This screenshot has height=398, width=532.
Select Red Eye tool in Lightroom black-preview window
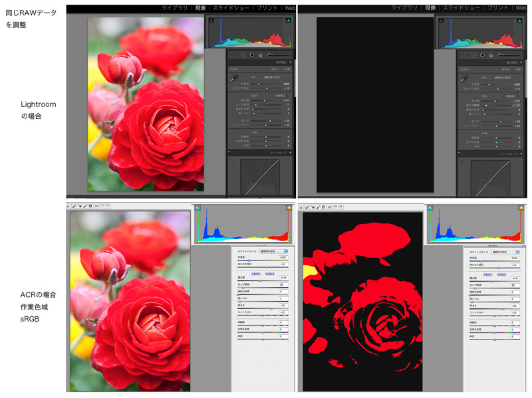click(x=483, y=55)
